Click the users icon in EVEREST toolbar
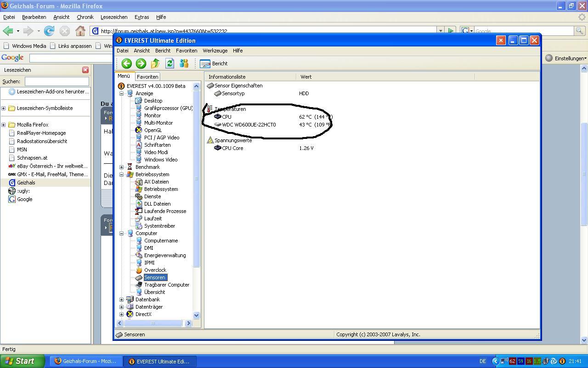Screen dimensions: 588x368 (x=184, y=63)
